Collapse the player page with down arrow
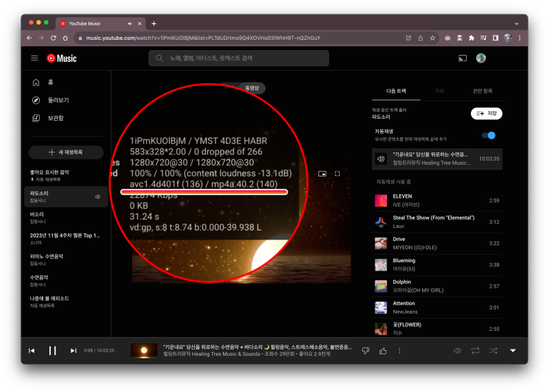This screenshot has width=549, height=392. click(513, 351)
